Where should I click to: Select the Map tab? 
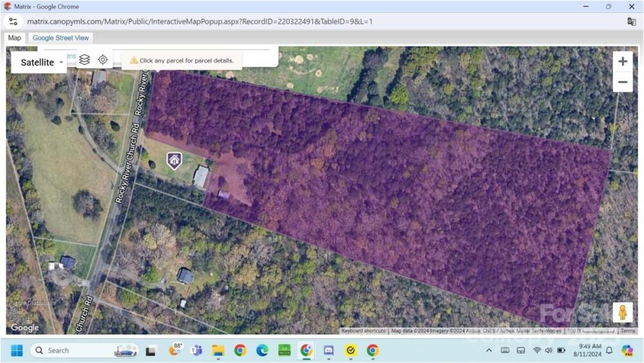14,38
